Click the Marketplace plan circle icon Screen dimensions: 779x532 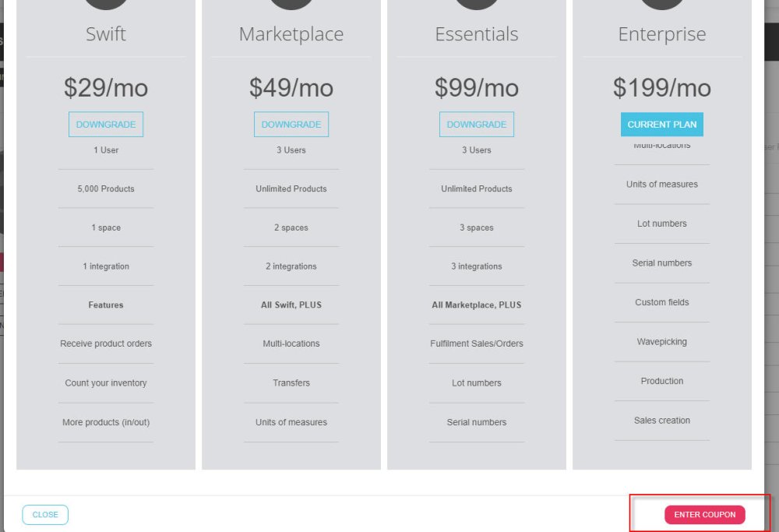coord(291,4)
